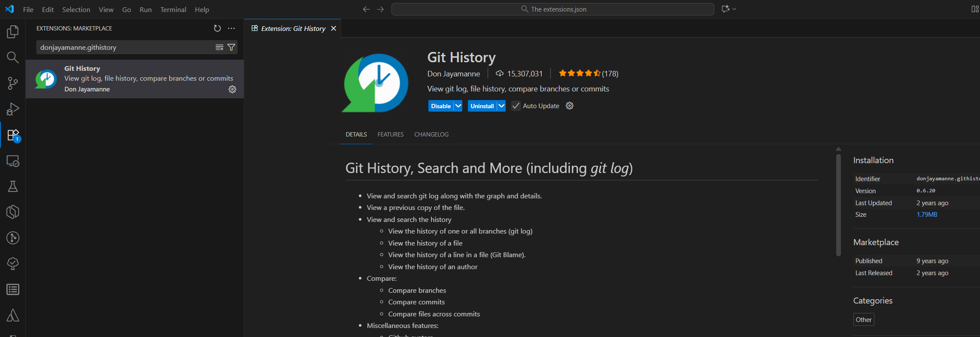980x337 pixels.
Task: Open the filter extensions funnel menu
Action: click(x=231, y=47)
